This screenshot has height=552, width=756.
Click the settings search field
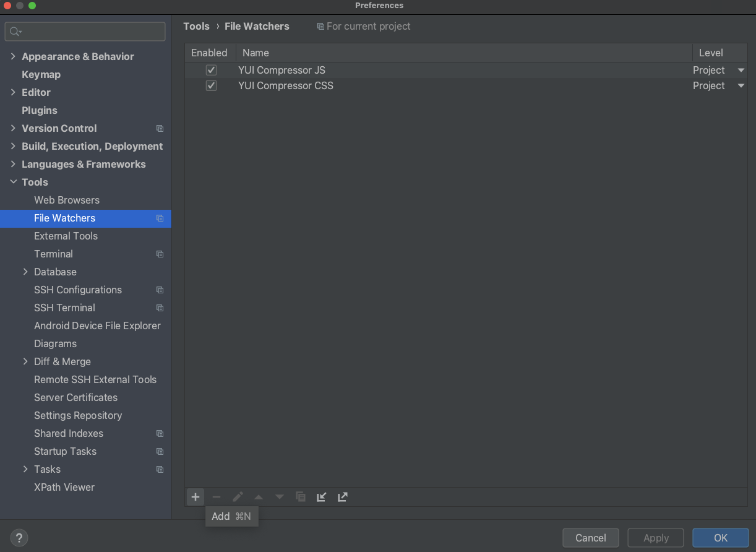point(85,32)
